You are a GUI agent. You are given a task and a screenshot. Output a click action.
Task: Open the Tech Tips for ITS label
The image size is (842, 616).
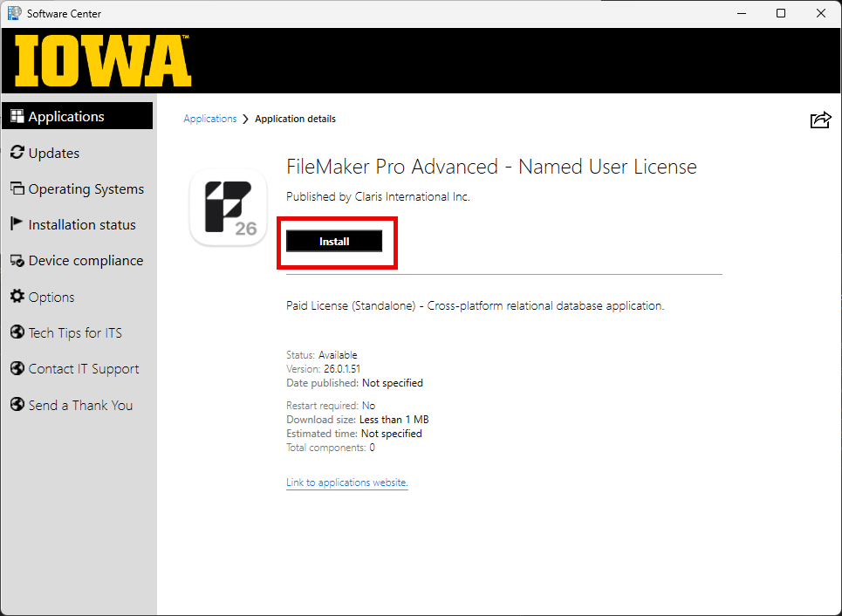pos(75,333)
